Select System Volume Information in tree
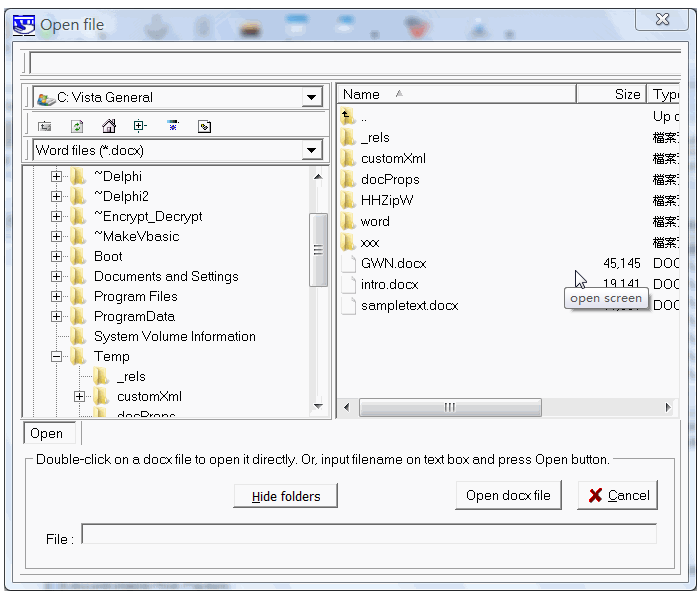 tap(175, 337)
